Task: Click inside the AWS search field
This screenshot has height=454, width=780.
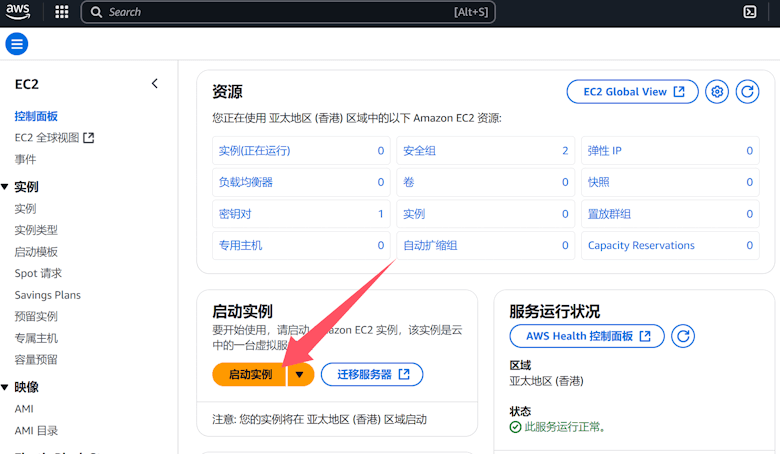Action: click(288, 12)
